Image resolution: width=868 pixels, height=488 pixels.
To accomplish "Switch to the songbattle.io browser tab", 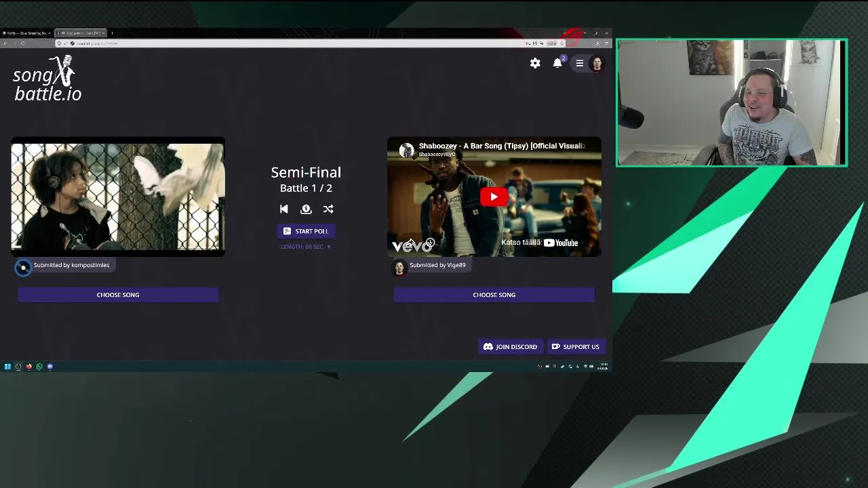I will click(x=80, y=33).
